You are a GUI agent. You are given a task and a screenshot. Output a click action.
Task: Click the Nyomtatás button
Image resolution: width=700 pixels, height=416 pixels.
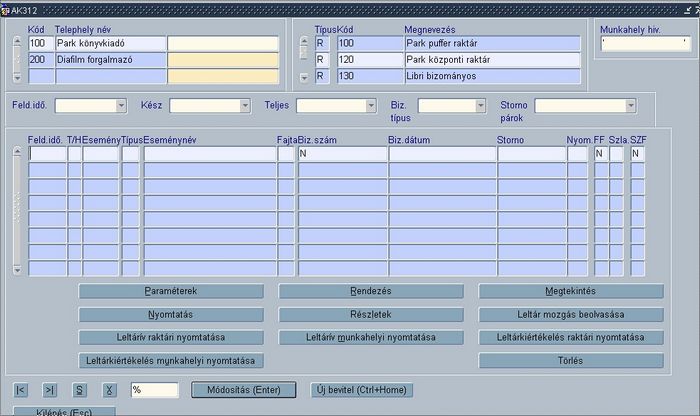(171, 315)
